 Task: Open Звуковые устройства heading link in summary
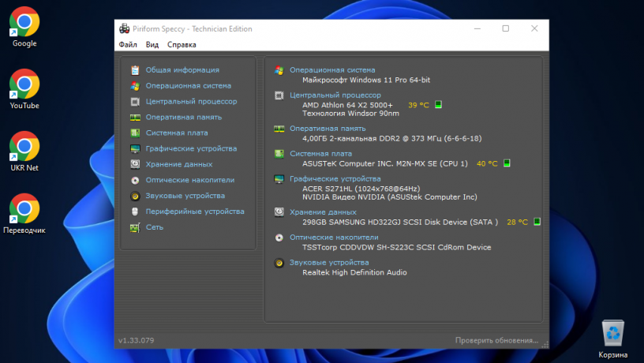pos(329,263)
